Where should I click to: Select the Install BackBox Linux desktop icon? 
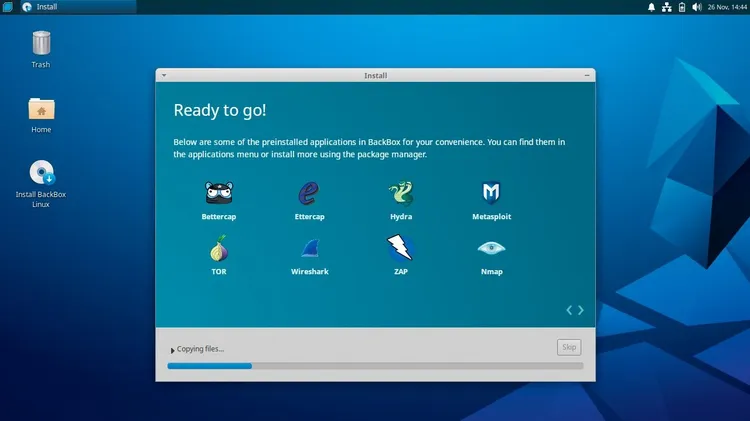[42, 172]
